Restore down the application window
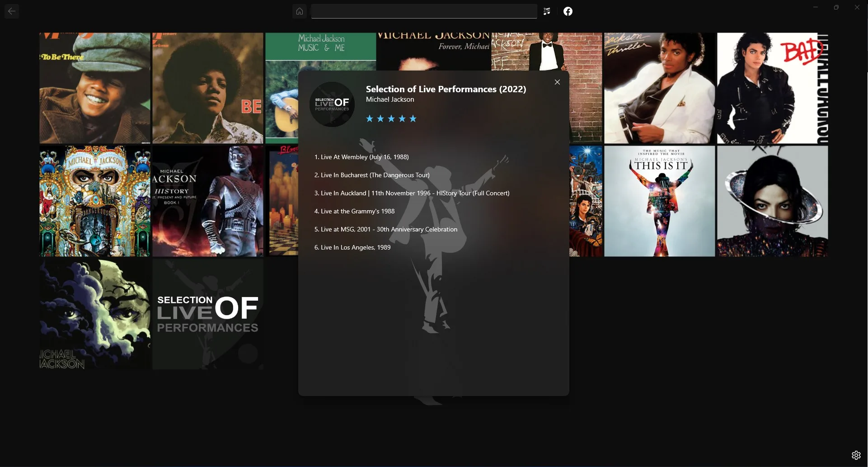Image resolution: width=868 pixels, height=467 pixels. point(836,7)
